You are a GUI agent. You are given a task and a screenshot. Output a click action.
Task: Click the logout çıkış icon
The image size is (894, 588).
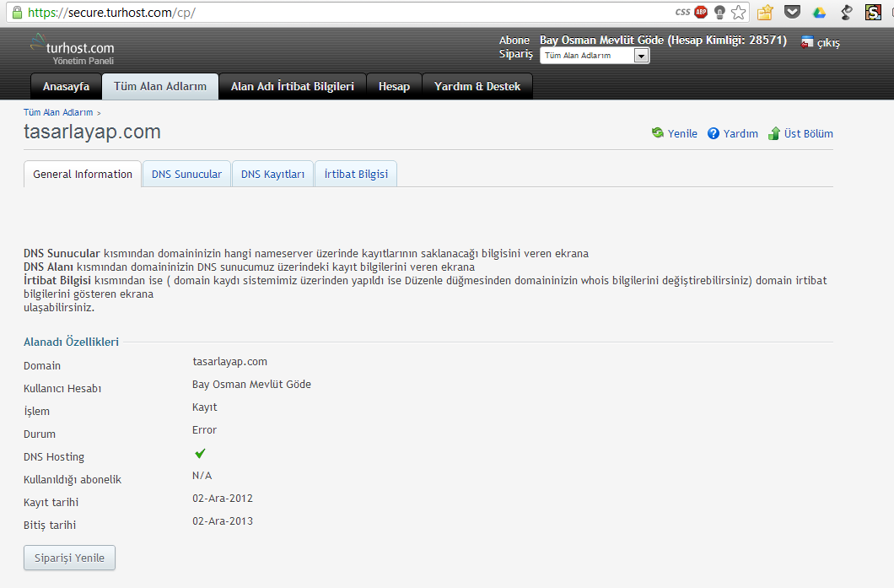[x=807, y=42]
